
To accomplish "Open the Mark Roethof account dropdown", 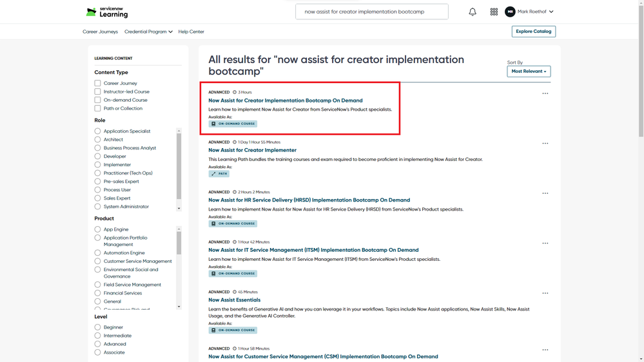I will click(x=536, y=12).
